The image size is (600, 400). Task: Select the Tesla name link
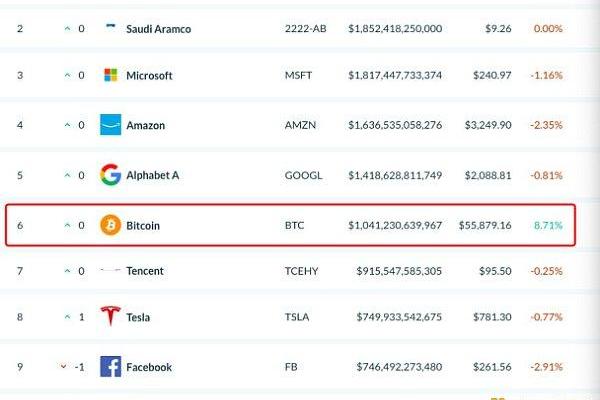click(x=138, y=317)
